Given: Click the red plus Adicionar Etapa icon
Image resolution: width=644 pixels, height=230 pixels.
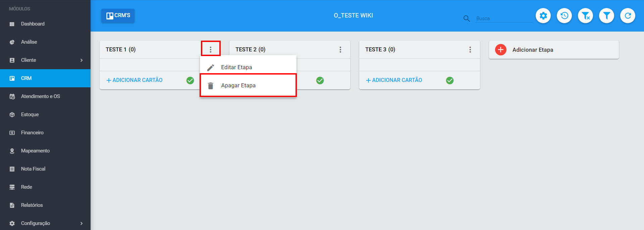Looking at the screenshot, I should tap(501, 50).
